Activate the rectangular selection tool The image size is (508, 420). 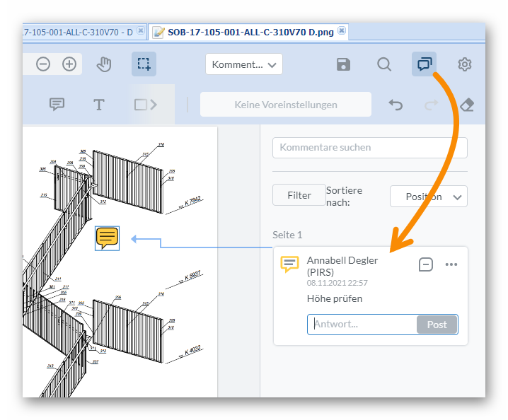coord(144,64)
